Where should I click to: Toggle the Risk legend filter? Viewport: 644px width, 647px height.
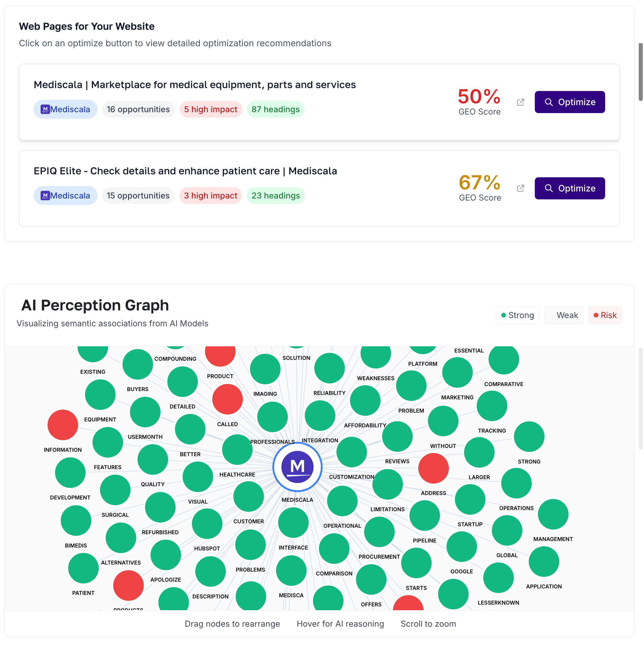coord(605,315)
